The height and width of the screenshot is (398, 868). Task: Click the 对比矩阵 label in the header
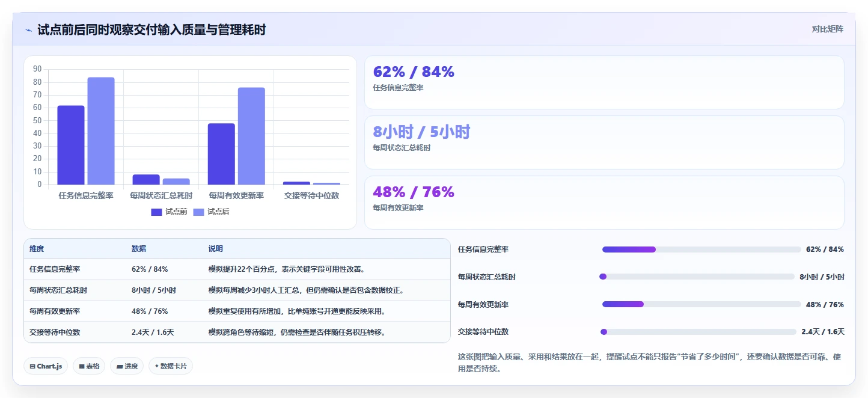point(827,29)
